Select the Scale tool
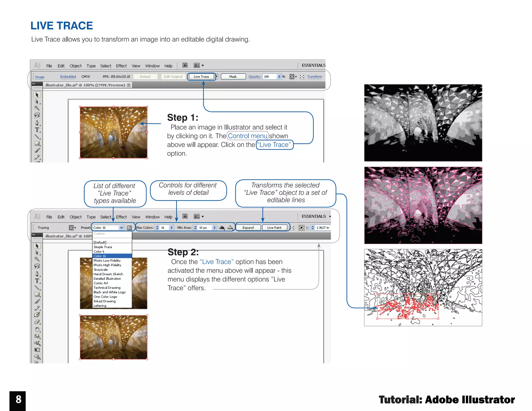This screenshot has width=532, height=411. pos(37,336)
